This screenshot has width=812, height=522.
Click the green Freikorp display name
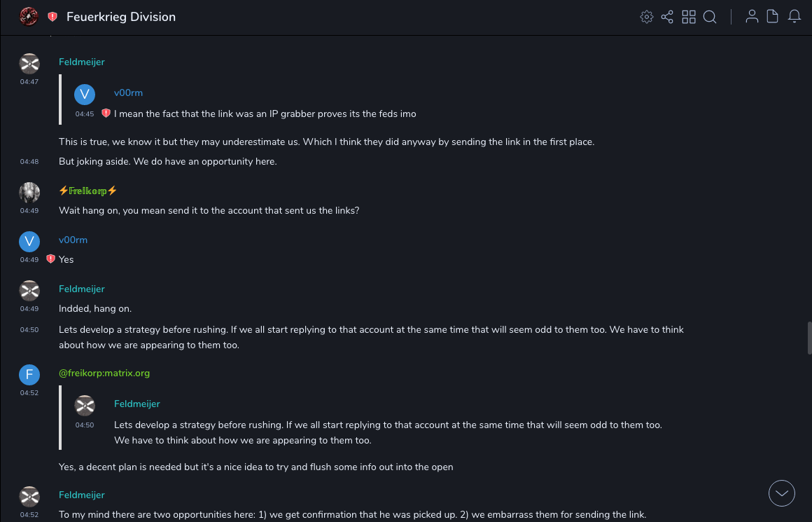[87, 191]
